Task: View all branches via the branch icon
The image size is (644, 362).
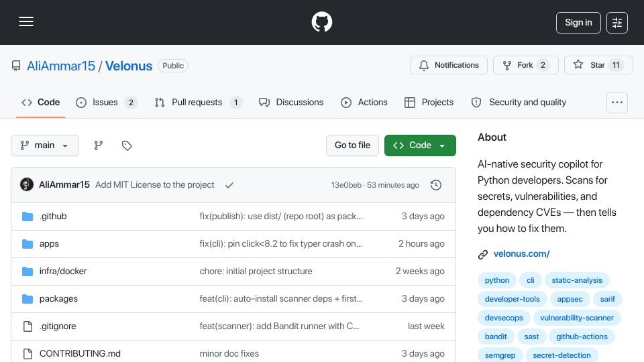Action: [x=98, y=145]
